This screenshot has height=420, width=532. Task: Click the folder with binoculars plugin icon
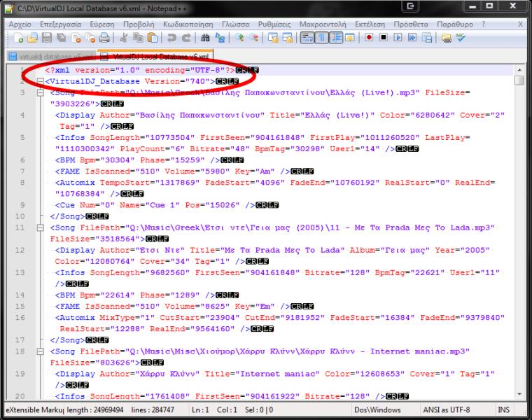tap(447, 38)
